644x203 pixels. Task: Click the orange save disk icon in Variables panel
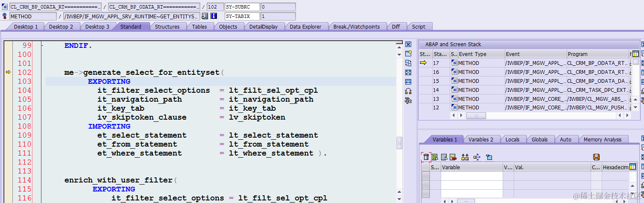pyautogui.click(x=597, y=157)
